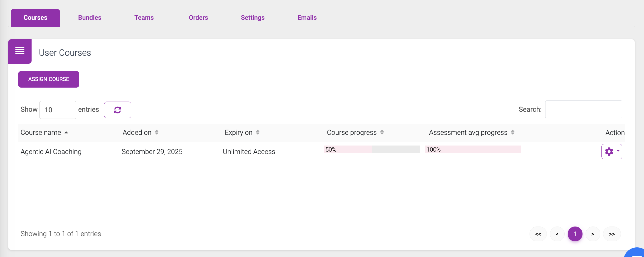The height and width of the screenshot is (257, 644).
Task: Sort by Assessment avg progress column
Action: coord(513,132)
